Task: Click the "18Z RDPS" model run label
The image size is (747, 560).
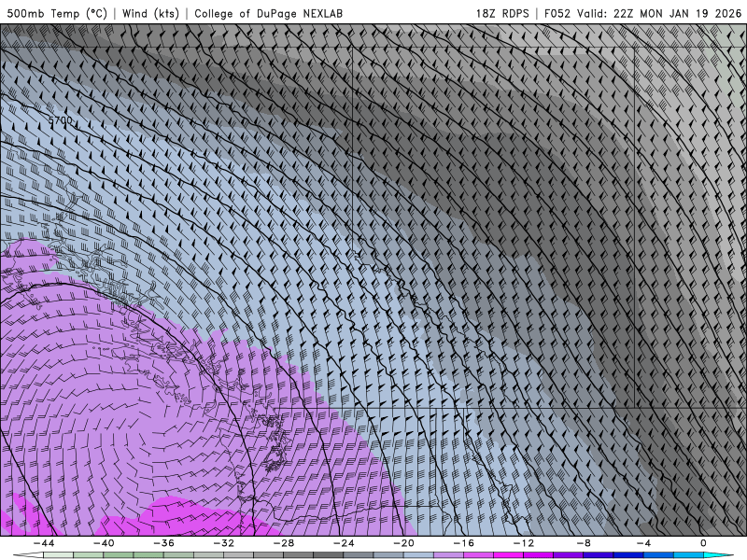Action: (x=502, y=13)
